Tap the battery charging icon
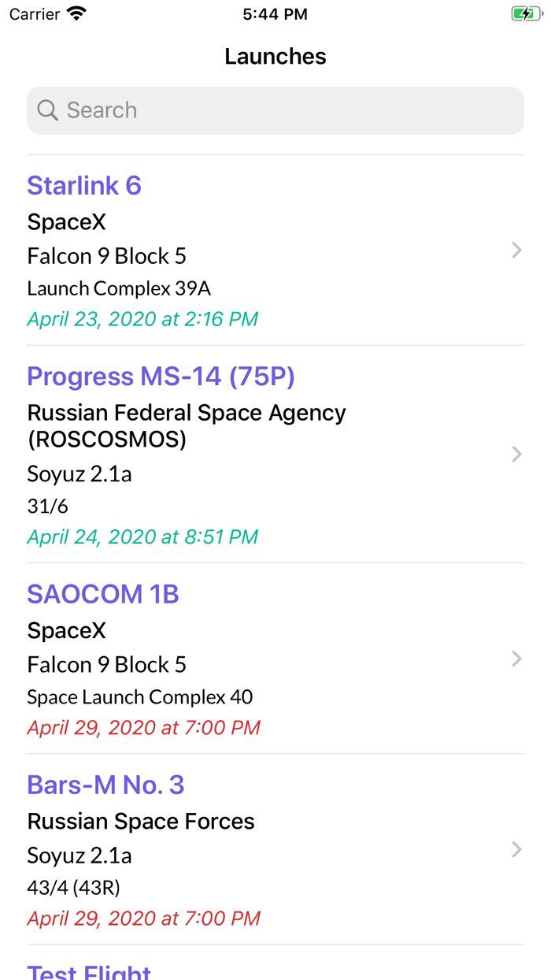This screenshot has height=980, width=551. coord(525,14)
